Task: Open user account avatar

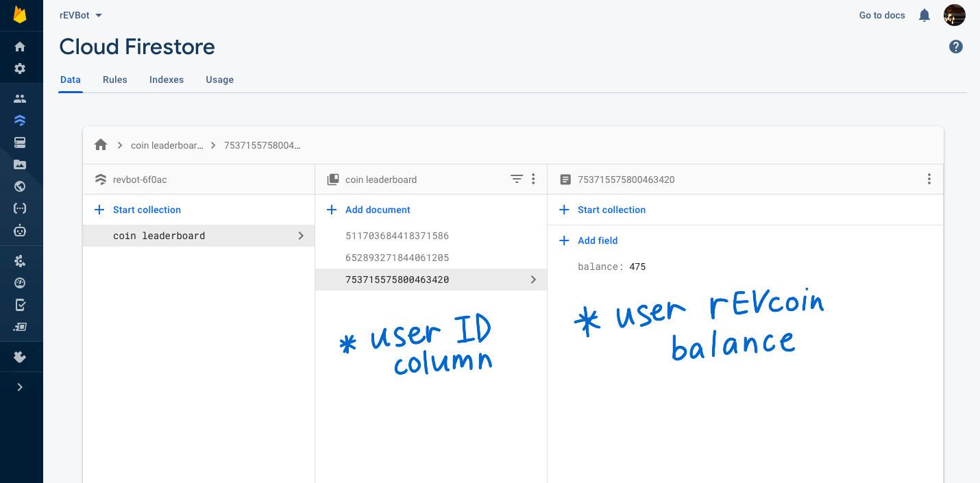Action: pos(955,15)
